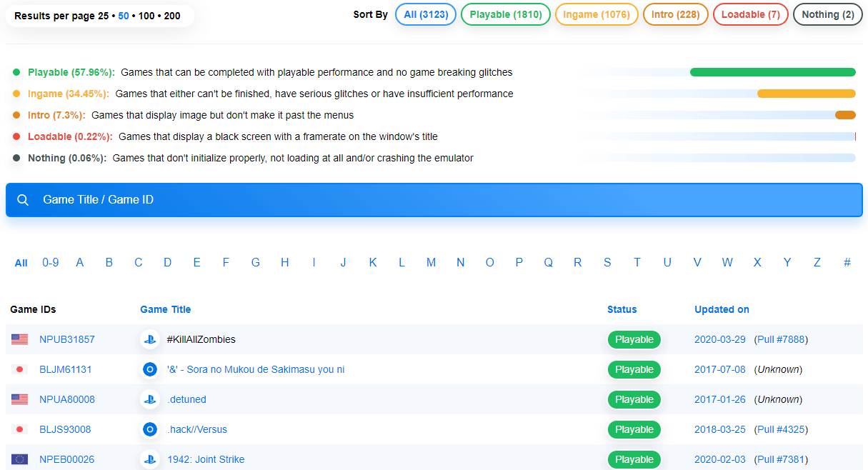Sort list by Updated on column

click(x=722, y=309)
